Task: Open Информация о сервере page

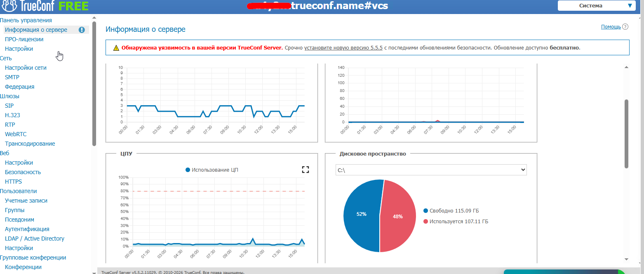Action: [x=36, y=30]
